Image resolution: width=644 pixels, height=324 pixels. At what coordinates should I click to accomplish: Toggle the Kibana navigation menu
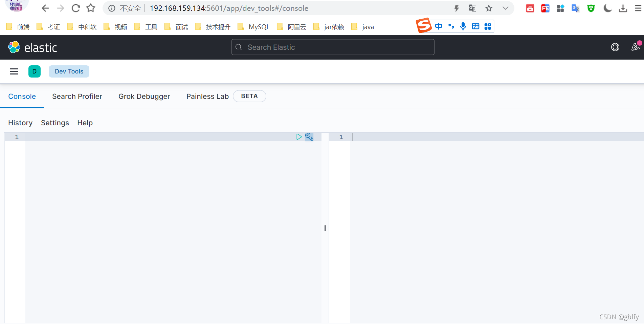[14, 71]
